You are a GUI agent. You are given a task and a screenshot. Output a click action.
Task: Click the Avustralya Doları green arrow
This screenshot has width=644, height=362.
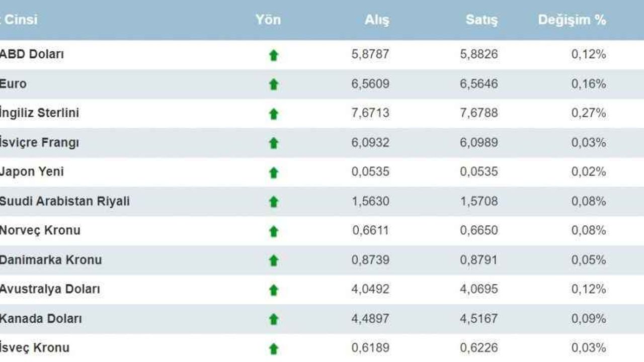[x=274, y=290]
